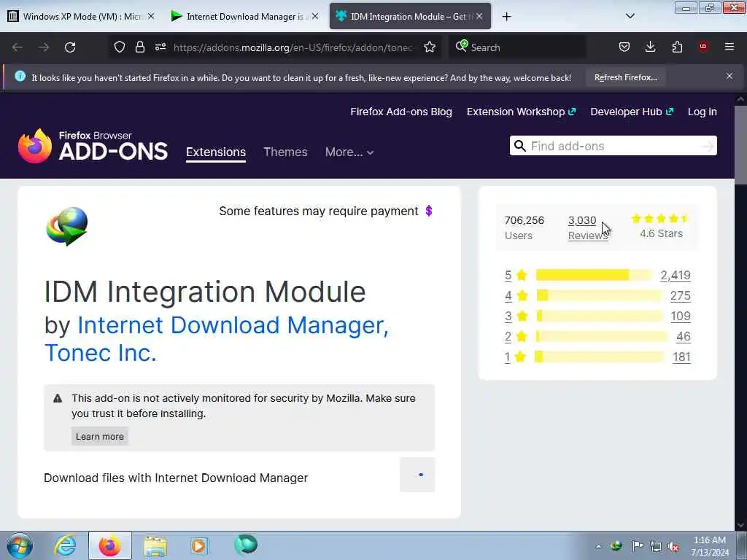The image size is (747, 560).
Task: Reload the page with the refresh icon
Action: pos(70,47)
